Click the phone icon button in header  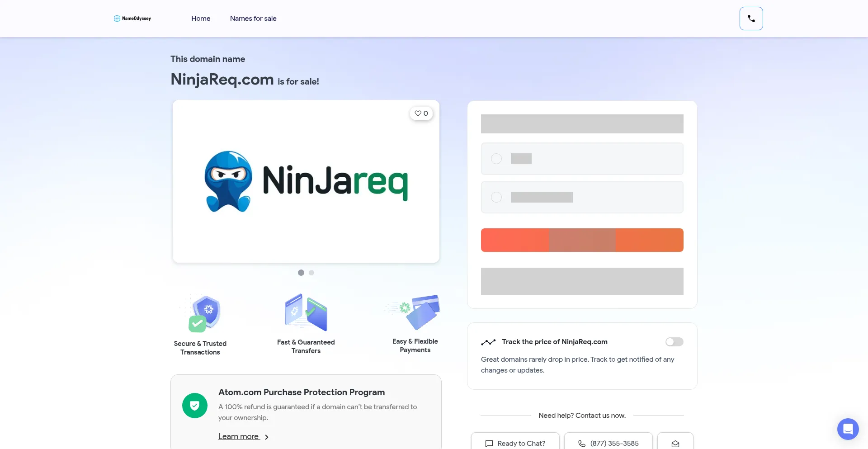tap(751, 19)
